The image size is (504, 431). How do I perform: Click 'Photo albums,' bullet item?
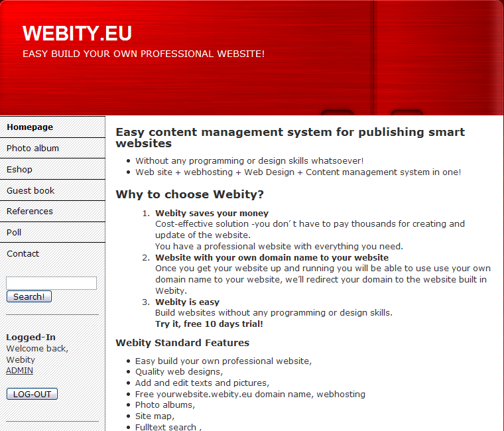[165, 404]
